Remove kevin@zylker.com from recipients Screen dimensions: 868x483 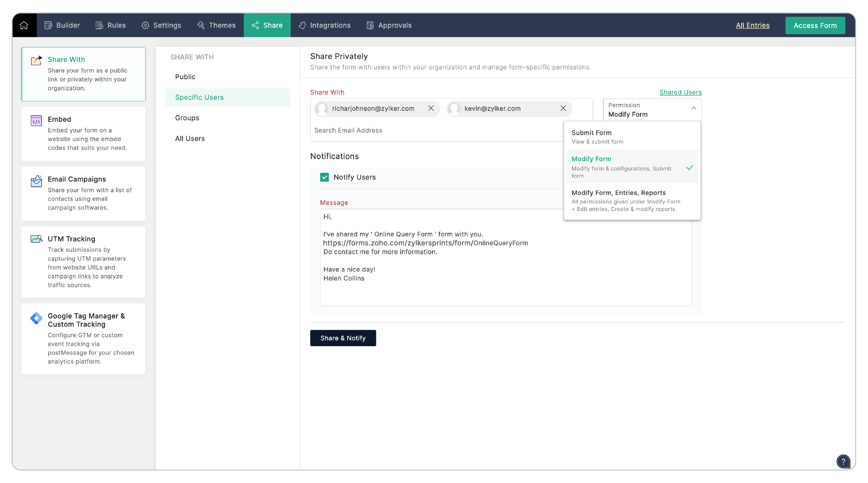(563, 108)
